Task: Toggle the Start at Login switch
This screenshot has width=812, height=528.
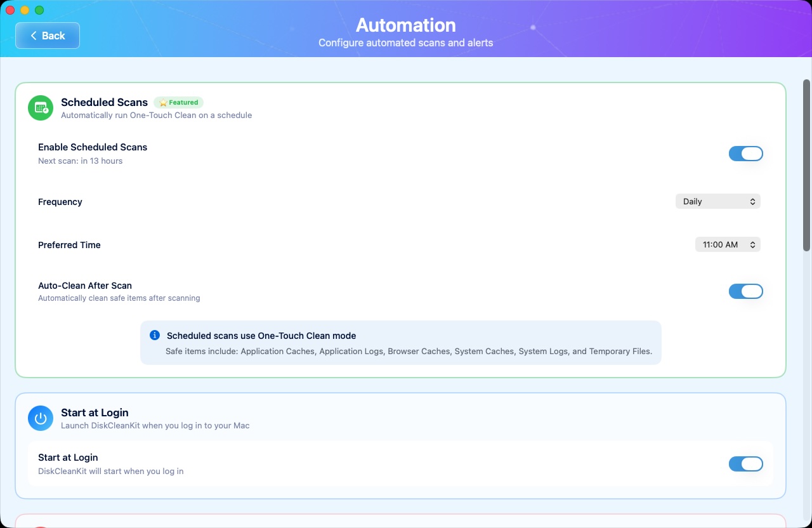Action: [745, 464]
